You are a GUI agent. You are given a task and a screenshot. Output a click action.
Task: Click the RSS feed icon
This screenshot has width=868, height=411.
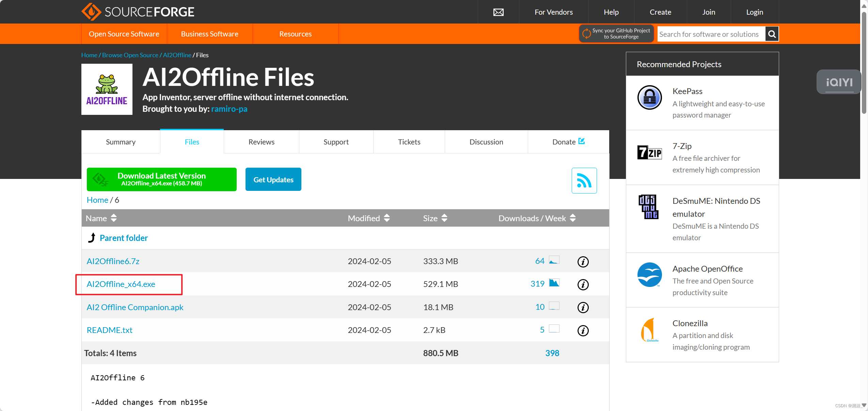pos(584,180)
